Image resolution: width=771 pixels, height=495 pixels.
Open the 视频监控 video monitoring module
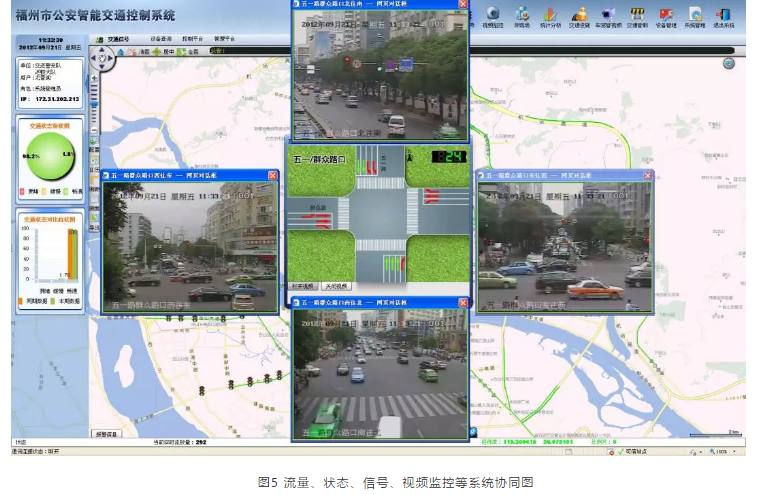pyautogui.click(x=493, y=16)
